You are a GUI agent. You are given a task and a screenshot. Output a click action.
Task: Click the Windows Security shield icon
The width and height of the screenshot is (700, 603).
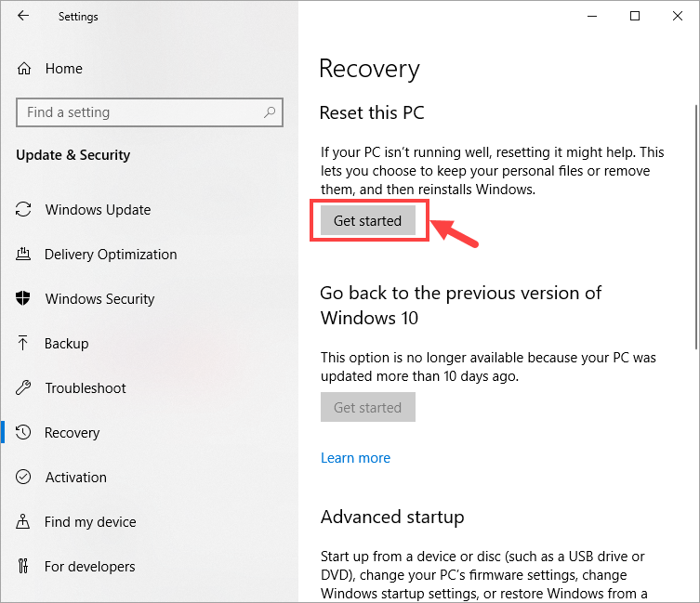[x=22, y=298]
